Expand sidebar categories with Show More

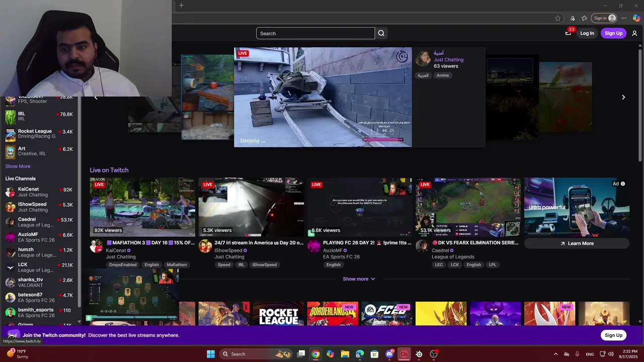pyautogui.click(x=18, y=166)
